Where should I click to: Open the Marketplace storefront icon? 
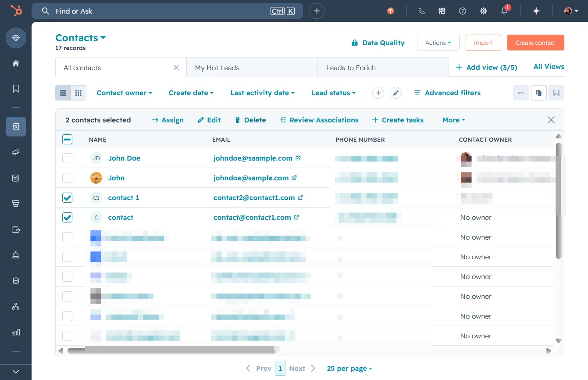442,11
